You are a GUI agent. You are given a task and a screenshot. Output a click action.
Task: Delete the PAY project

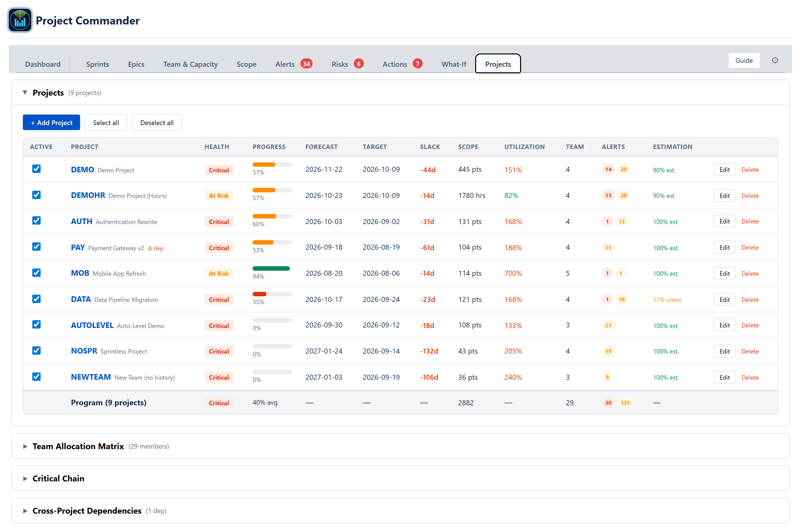coord(750,247)
